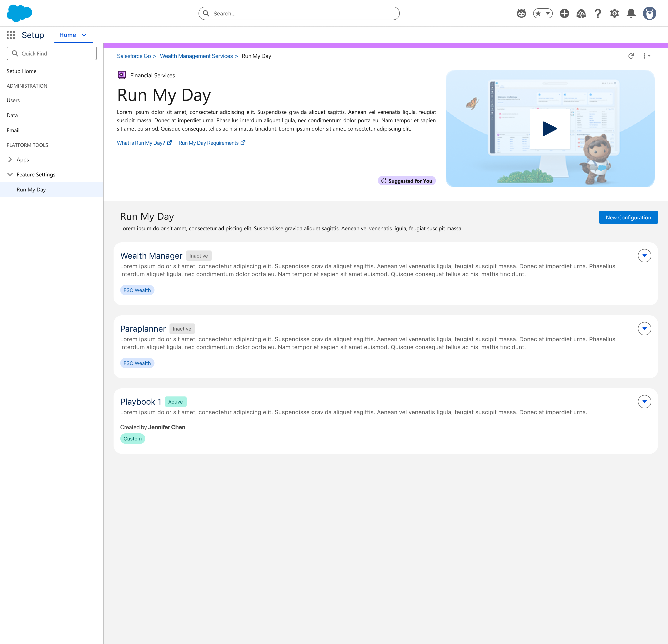This screenshot has width=668, height=644.
Task: Collapse the Feature Settings section
Action: tap(10, 174)
